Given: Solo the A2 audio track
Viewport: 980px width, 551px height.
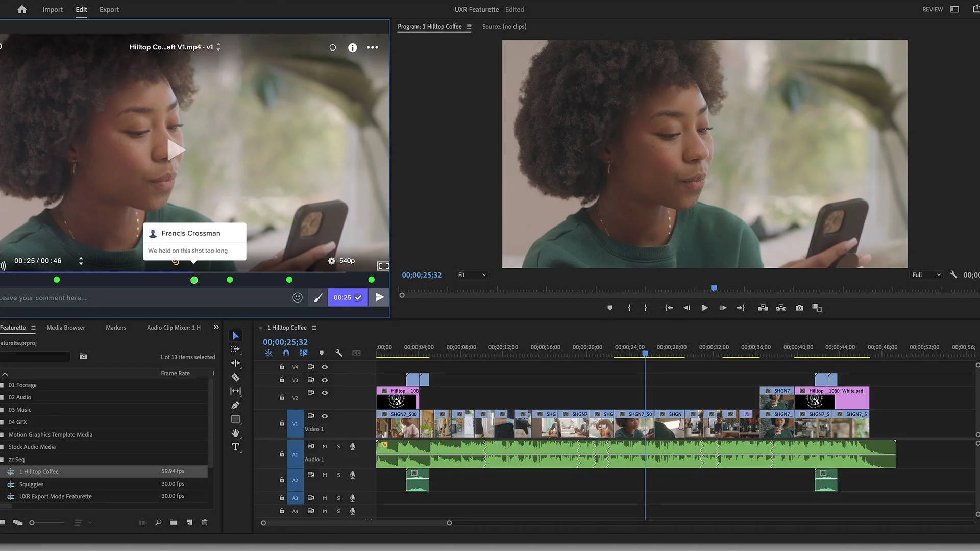Looking at the screenshot, I should [338, 474].
